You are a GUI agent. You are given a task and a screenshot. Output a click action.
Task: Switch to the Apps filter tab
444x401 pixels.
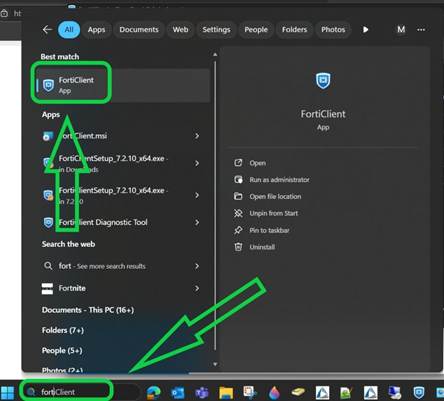[x=96, y=30]
